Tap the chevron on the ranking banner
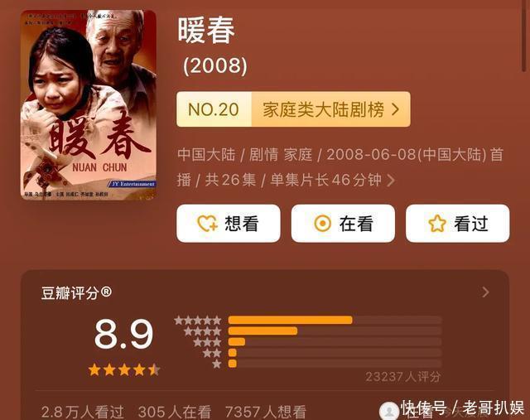Viewport: 530px width, 420px height. 396,109
